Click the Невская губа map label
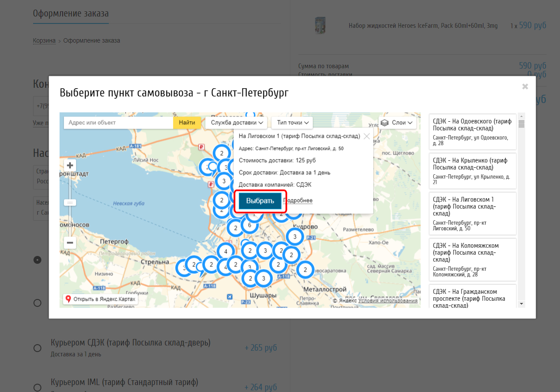560x392 pixels. pyautogui.click(x=128, y=203)
